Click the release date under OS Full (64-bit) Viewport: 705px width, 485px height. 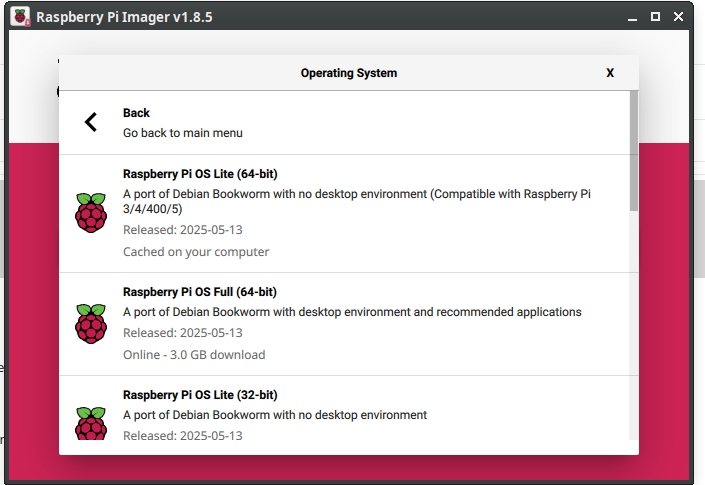(183, 333)
